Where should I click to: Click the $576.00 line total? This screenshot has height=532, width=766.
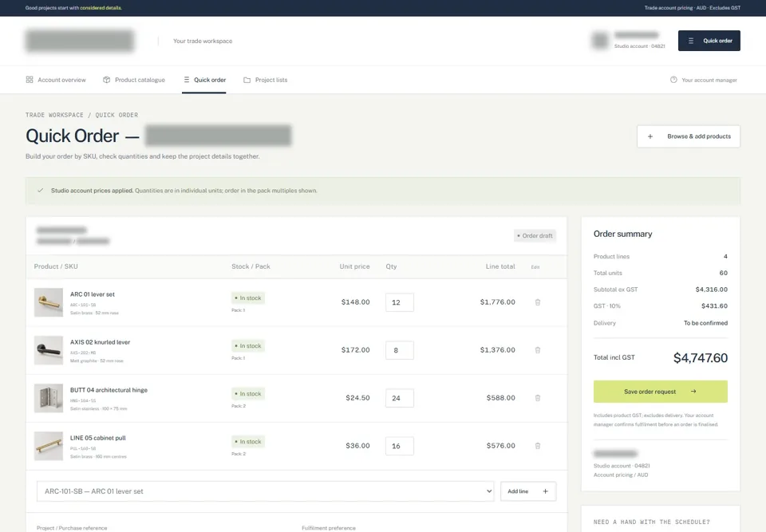(501, 446)
